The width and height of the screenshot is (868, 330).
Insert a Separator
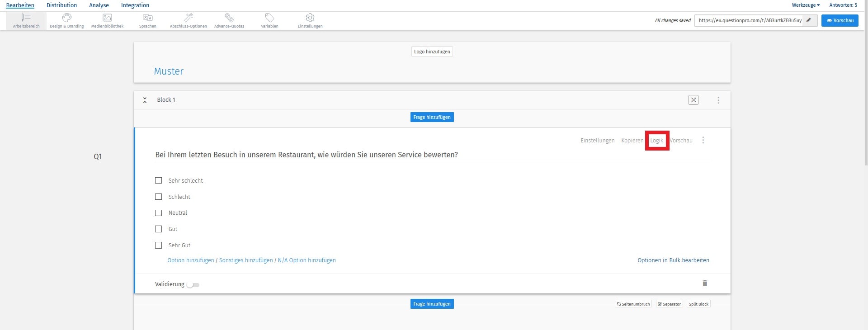pos(669,304)
